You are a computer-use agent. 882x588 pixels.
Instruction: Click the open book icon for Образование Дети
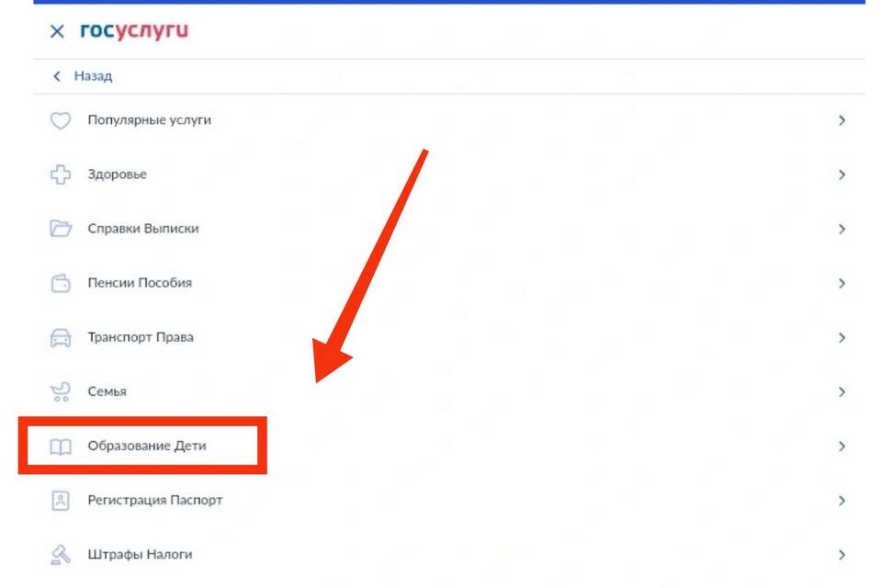pos(61,447)
